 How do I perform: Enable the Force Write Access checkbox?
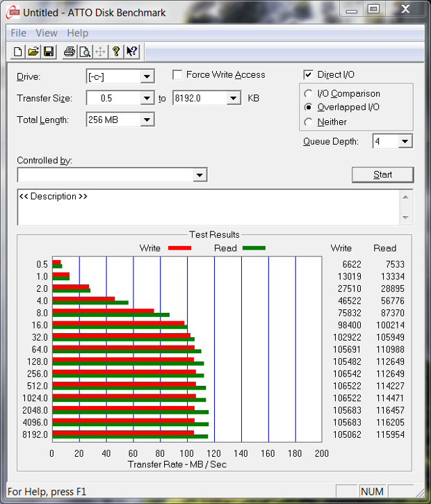click(178, 75)
